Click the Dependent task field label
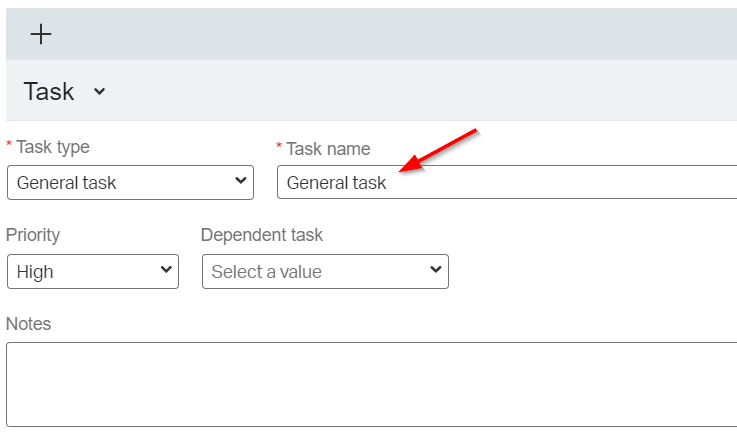Screen dimensions: 737x438 [262, 235]
